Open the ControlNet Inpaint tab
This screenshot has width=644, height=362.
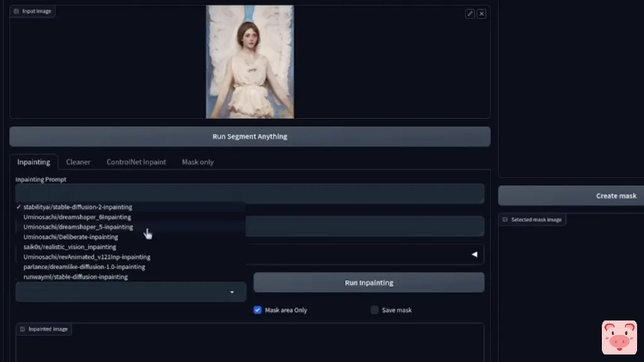click(136, 162)
